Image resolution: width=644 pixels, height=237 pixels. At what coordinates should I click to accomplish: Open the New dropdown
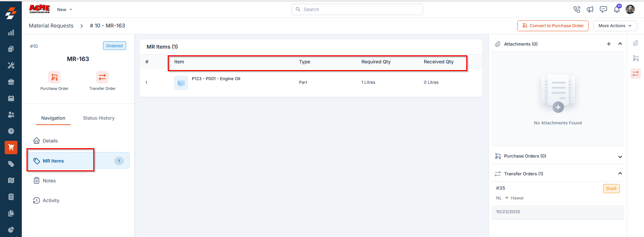[65, 9]
